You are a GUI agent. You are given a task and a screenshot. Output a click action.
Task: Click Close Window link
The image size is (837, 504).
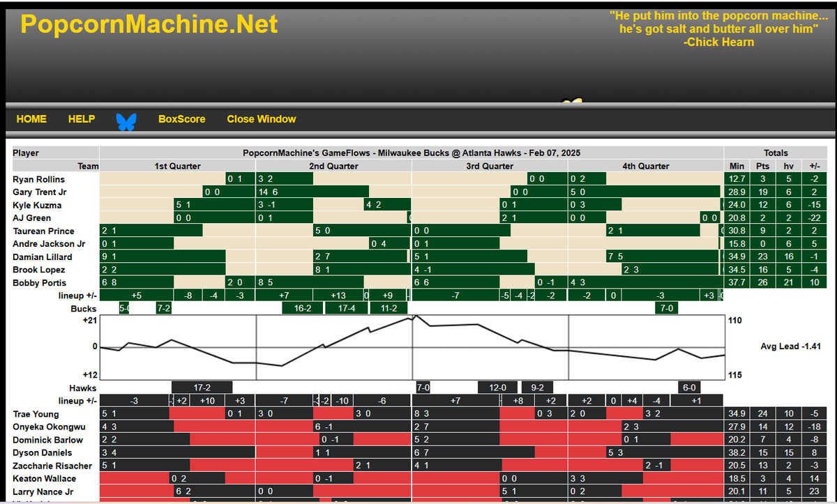tap(262, 119)
